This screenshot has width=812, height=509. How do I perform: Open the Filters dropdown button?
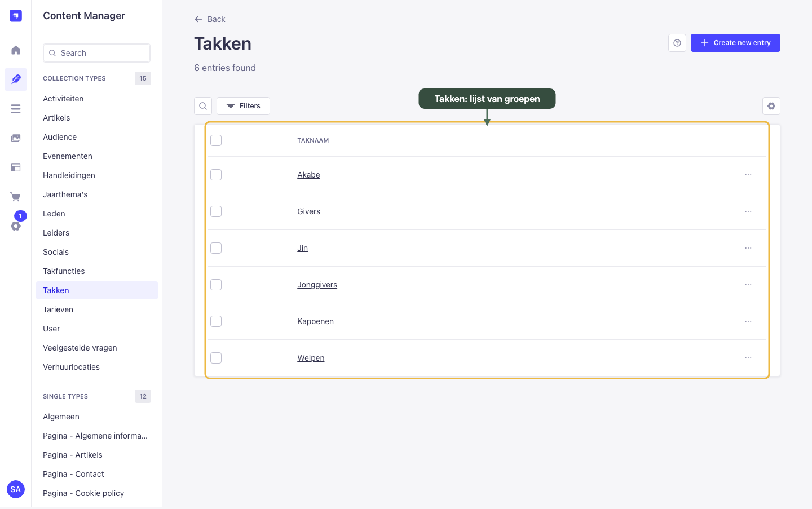[243, 106]
